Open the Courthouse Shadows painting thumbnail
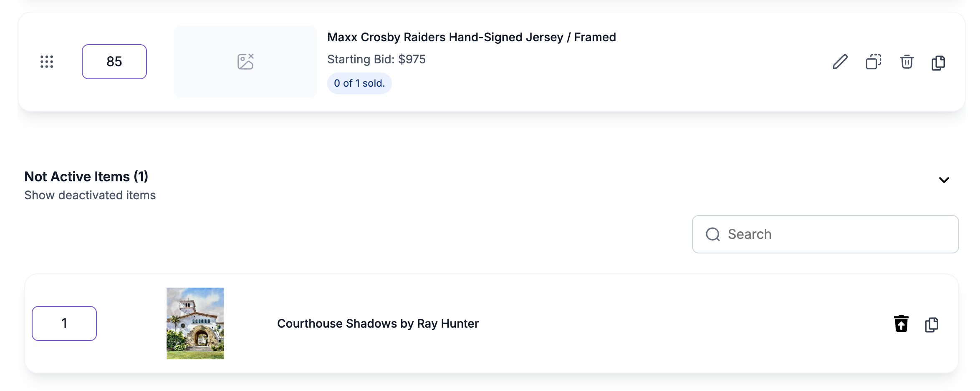Viewport: 980px width, 391px height. click(195, 323)
